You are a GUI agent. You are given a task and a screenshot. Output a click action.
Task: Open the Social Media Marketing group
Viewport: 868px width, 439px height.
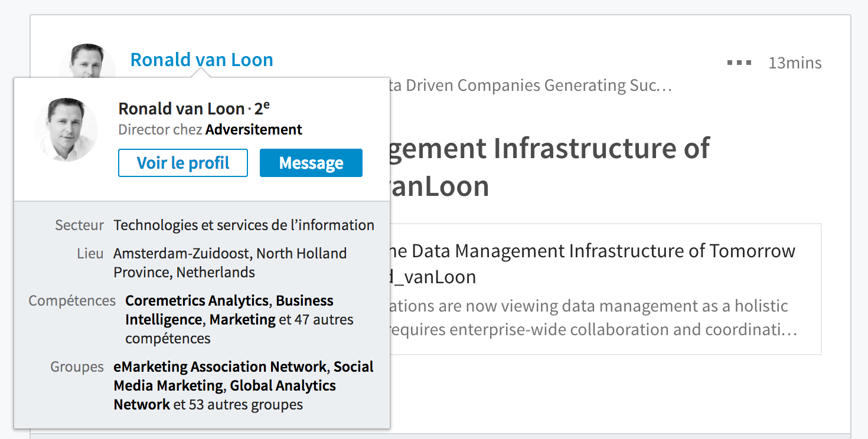(x=243, y=376)
